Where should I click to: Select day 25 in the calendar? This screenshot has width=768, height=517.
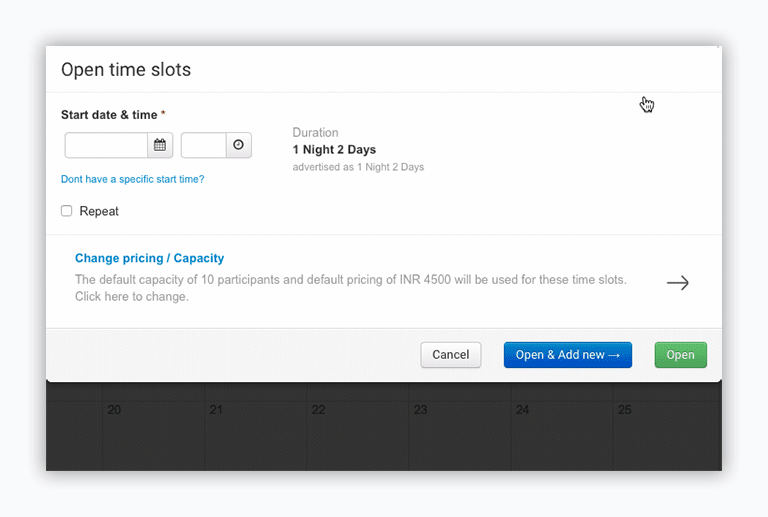click(624, 410)
